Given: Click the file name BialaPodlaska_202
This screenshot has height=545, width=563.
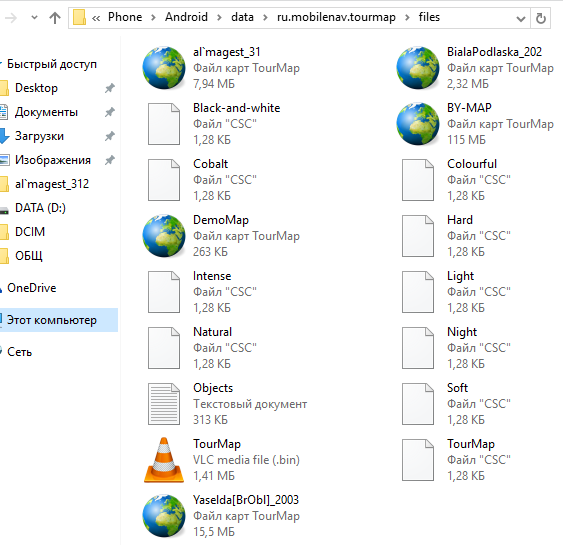Looking at the screenshot, I should (x=494, y=52).
